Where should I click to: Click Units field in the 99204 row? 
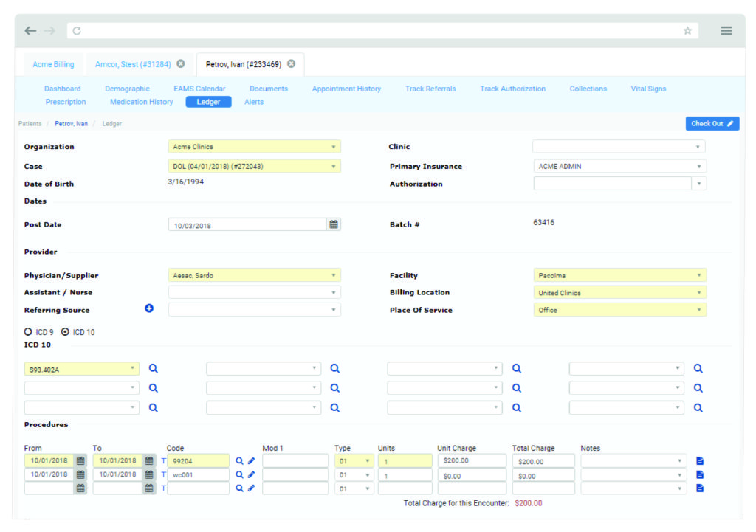point(405,461)
